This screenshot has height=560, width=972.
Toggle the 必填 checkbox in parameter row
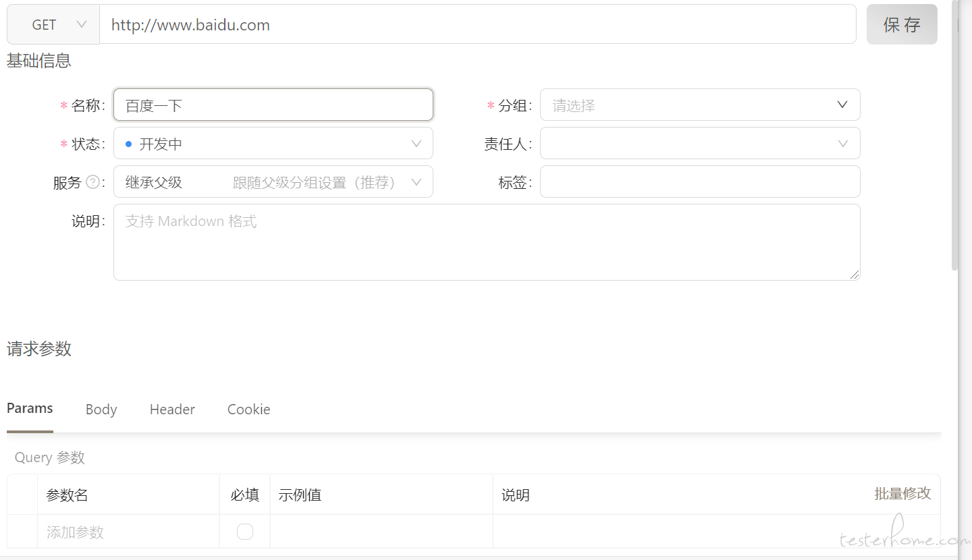click(245, 532)
